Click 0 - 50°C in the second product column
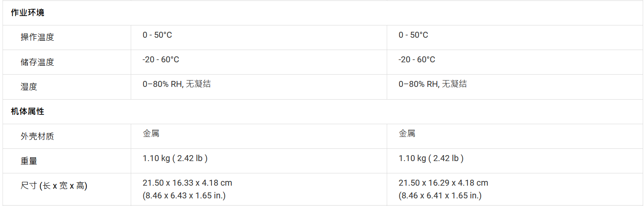Viewport: 644px width, 206px height. pos(413,35)
